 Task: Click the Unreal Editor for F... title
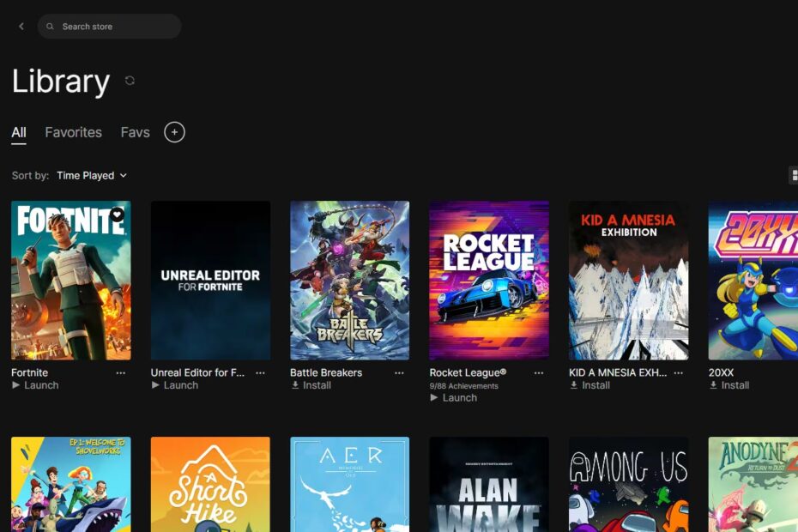pyautogui.click(x=197, y=372)
